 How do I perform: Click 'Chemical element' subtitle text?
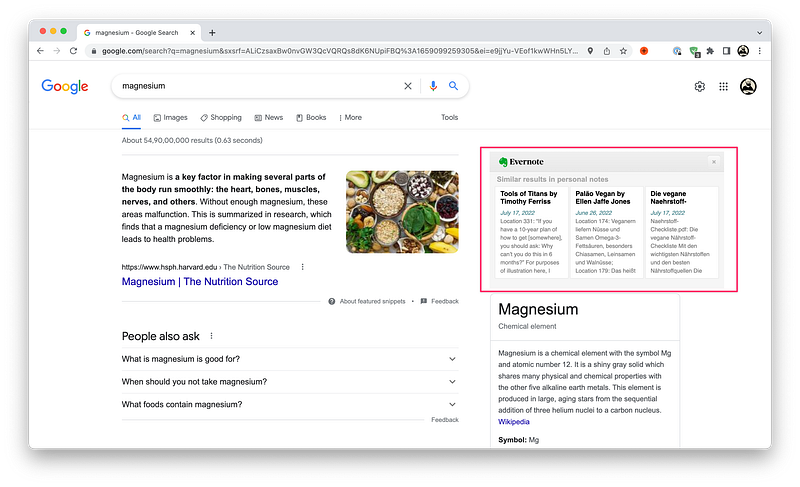527,326
